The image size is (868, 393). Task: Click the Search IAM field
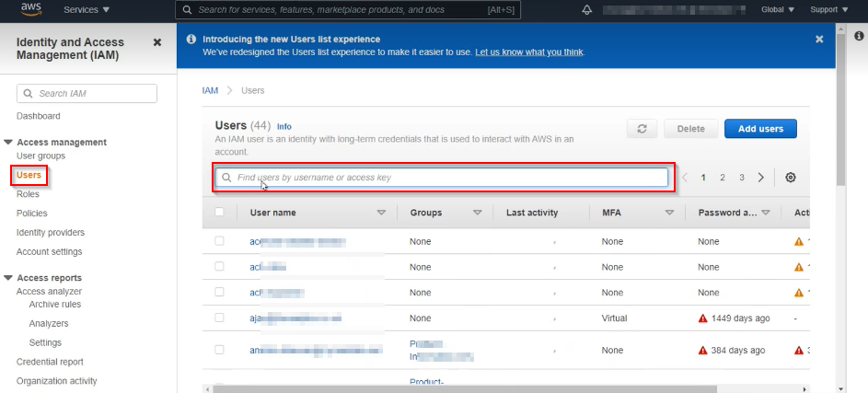[87, 94]
